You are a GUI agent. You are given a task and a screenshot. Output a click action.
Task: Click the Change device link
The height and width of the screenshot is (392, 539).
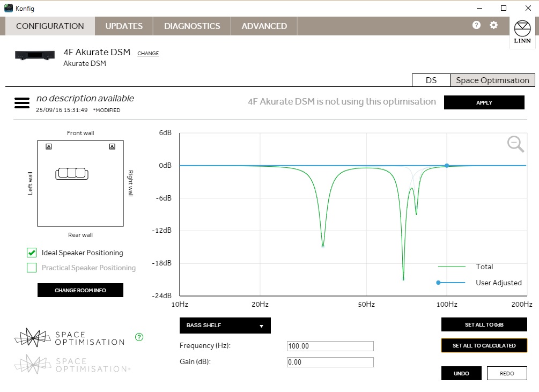click(x=148, y=53)
